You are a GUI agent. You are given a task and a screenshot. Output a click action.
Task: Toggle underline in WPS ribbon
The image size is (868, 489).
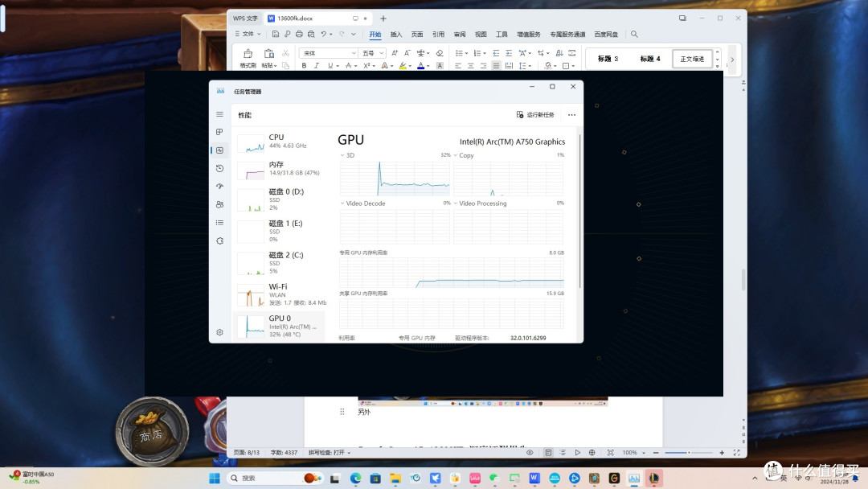330,66
